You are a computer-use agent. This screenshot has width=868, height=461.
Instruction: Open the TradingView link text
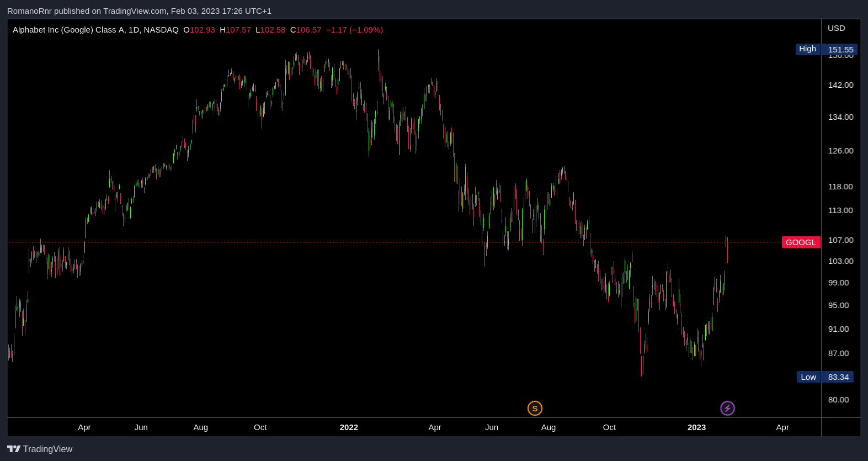(47, 449)
